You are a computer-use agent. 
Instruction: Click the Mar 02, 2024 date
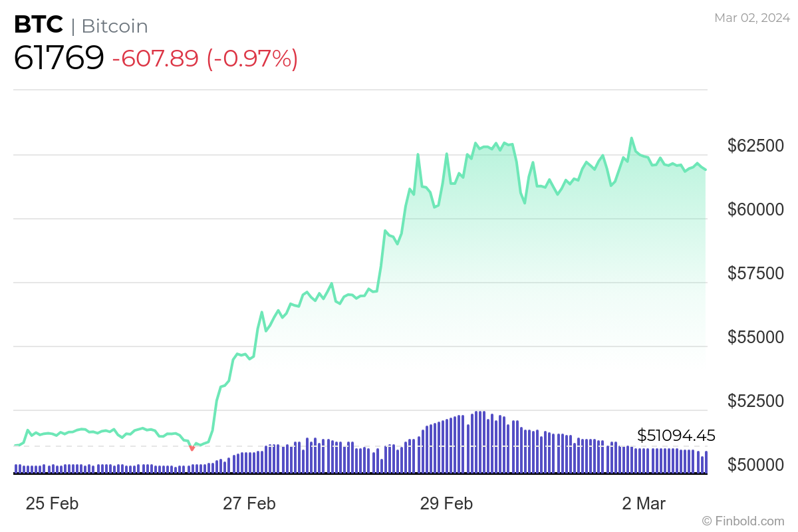[x=752, y=18]
